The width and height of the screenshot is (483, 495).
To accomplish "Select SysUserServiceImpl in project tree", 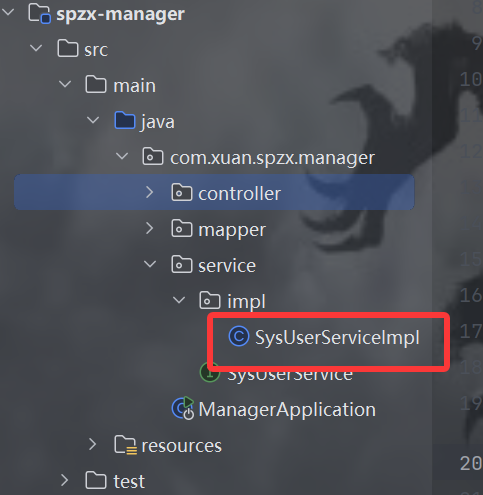I will (x=337, y=337).
